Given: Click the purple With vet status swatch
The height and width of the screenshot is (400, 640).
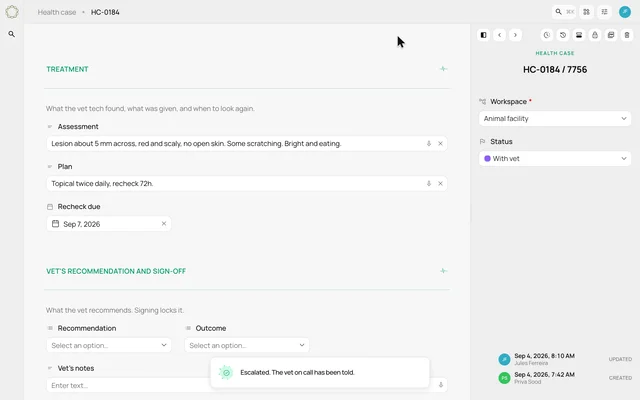Looking at the screenshot, I should pos(487,159).
